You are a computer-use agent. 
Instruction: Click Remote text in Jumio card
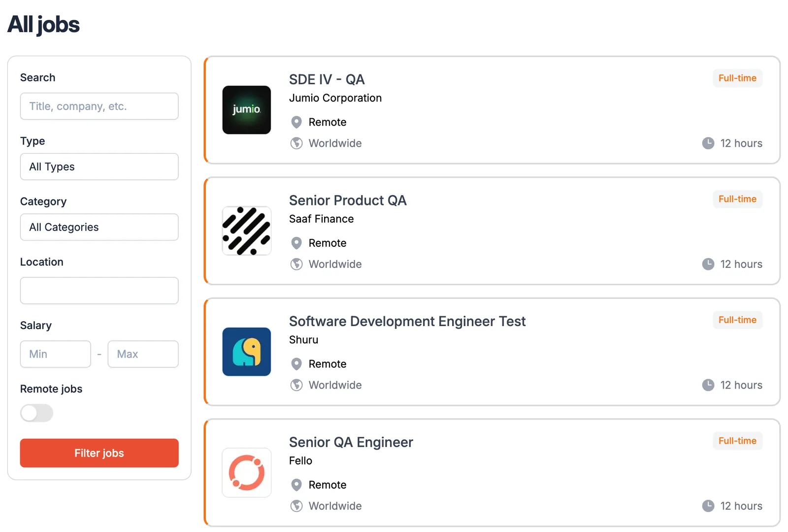(x=328, y=122)
